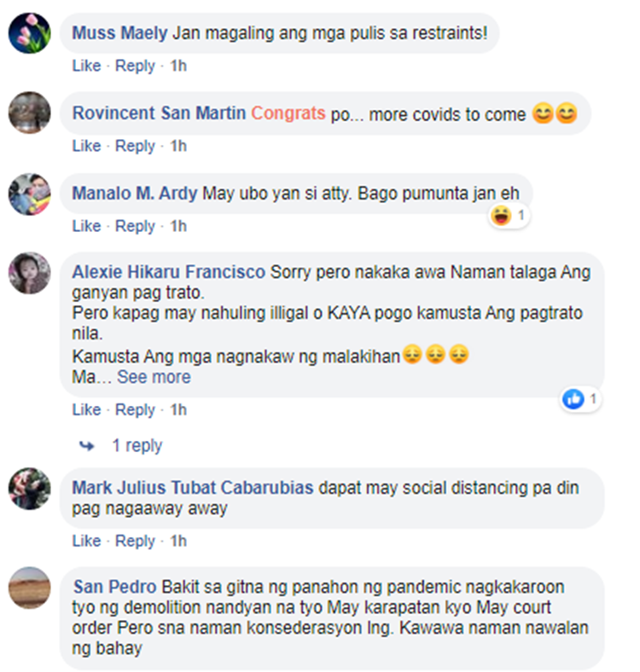This screenshot has width=640, height=672.
Task: Open the 1h timestamp on Rovincent's comment
Action: (178, 146)
